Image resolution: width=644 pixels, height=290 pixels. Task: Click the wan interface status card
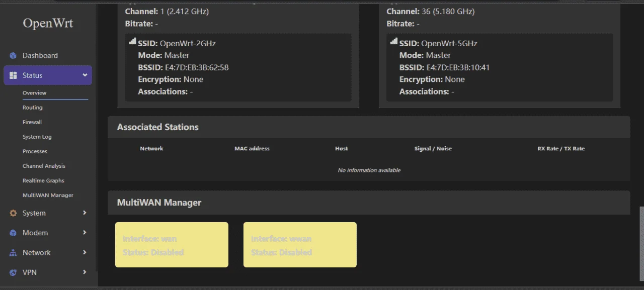pyautogui.click(x=172, y=245)
